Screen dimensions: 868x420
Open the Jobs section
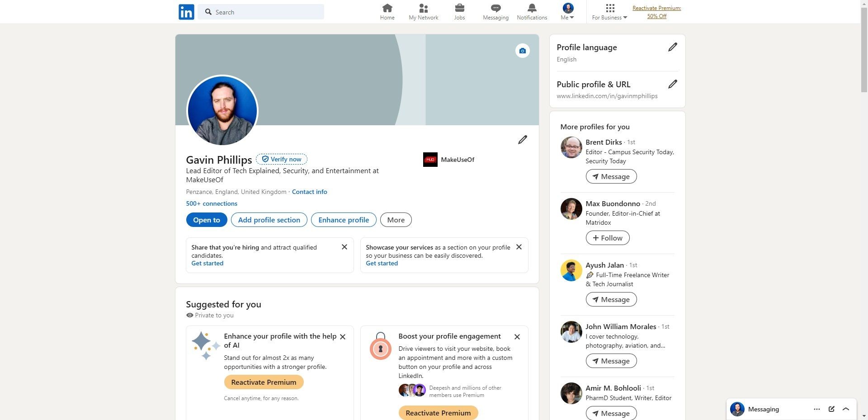pos(459,12)
